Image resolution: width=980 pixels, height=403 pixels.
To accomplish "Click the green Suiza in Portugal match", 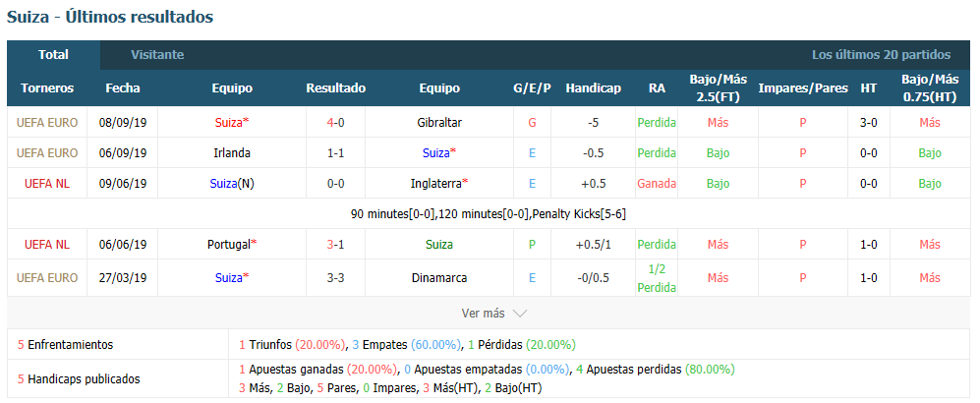I will coord(438,245).
